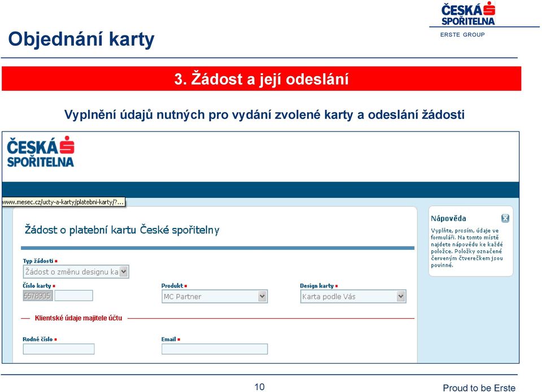542x392 pixels.
Task: Click the www.mesec.cz URL tooltip
Action: [x=63, y=202]
